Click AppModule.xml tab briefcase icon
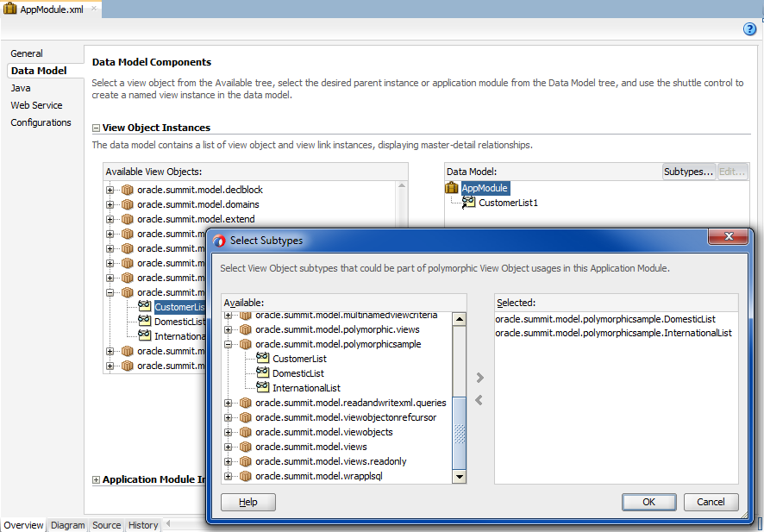 [x=9, y=9]
